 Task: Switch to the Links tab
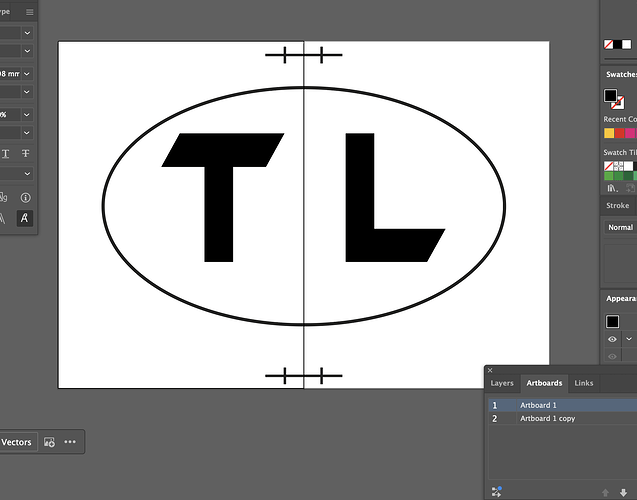point(584,383)
